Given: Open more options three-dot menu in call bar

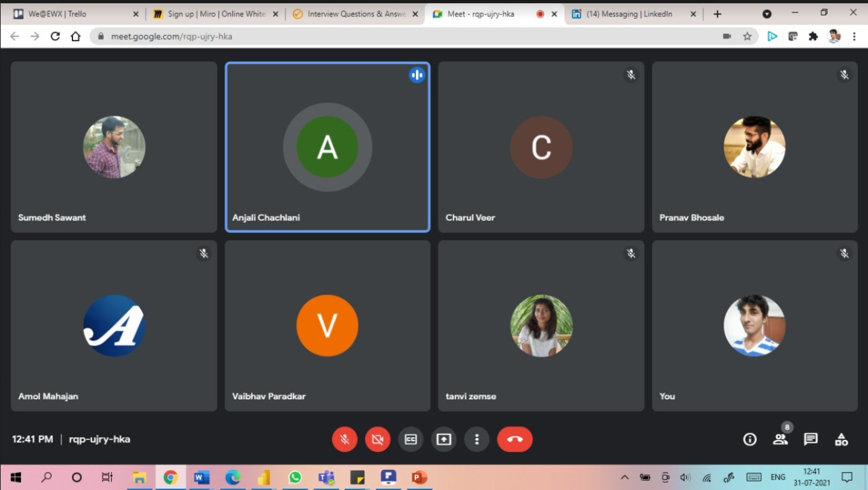Looking at the screenshot, I should pos(477,439).
